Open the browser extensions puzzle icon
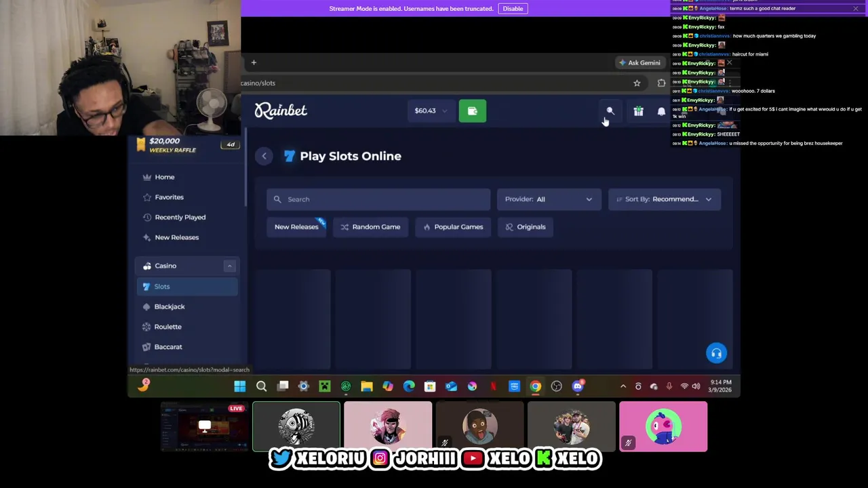Viewport: 868px width, 488px height. pyautogui.click(x=661, y=83)
